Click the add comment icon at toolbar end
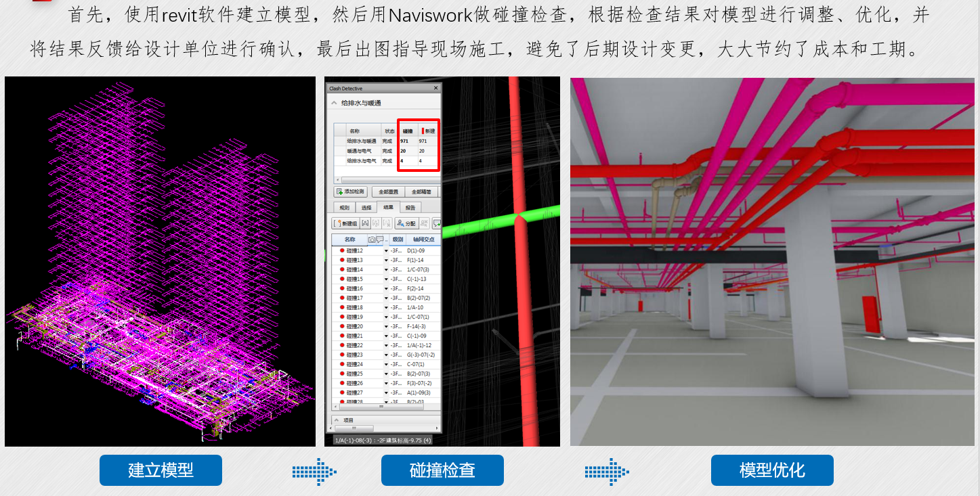 [x=437, y=223]
